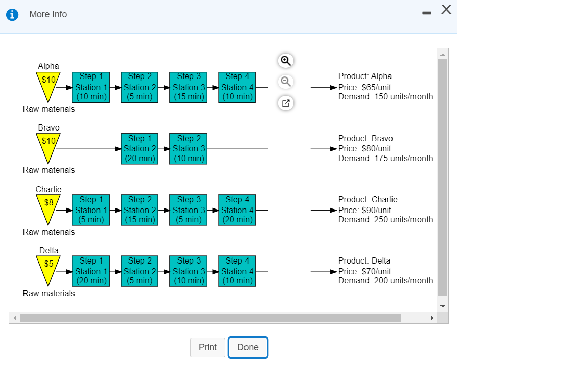This screenshot has height=365, width=588.
Task: Click the Print button
Action: coord(207,347)
